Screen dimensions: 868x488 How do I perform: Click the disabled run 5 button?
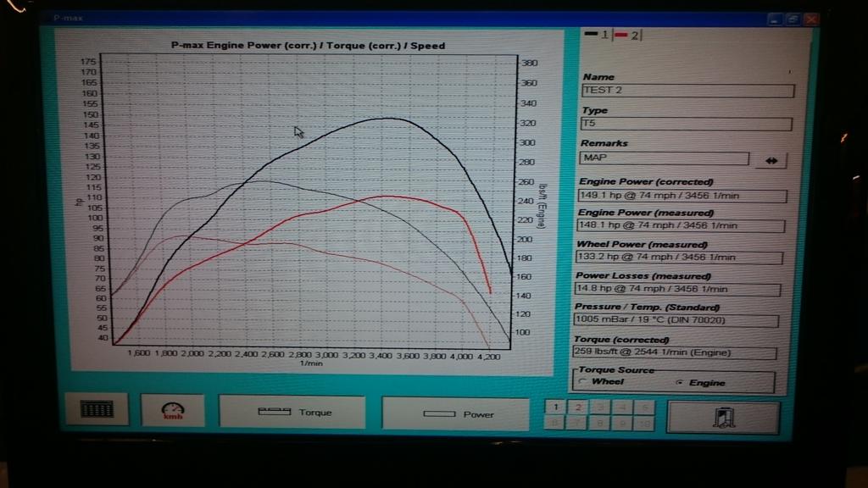pyautogui.click(x=644, y=408)
